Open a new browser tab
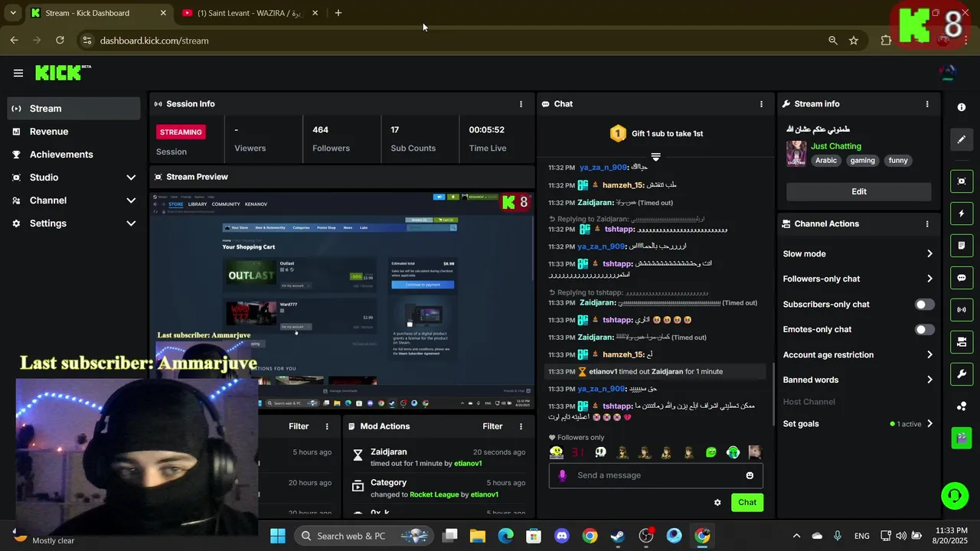 pos(338,13)
